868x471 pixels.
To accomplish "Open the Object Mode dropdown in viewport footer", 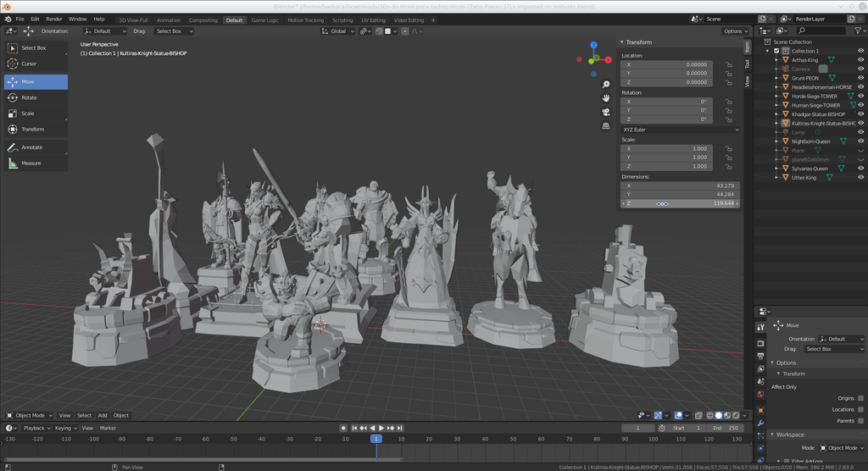I will (30, 415).
